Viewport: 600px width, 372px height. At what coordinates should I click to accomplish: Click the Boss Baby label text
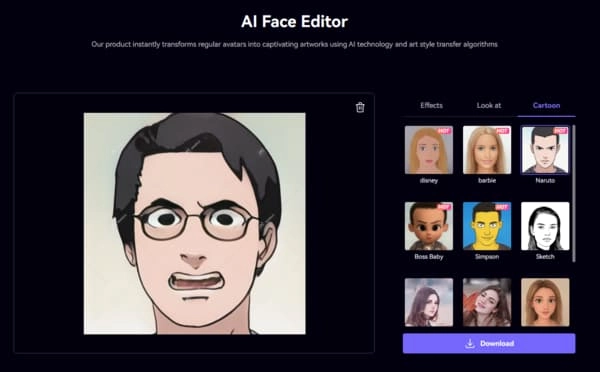coord(429,256)
